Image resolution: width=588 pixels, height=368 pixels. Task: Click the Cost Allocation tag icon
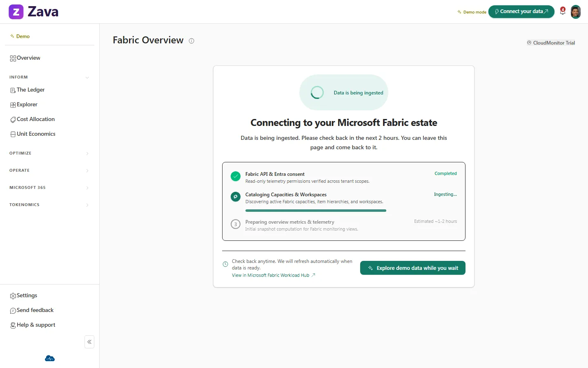click(x=13, y=120)
